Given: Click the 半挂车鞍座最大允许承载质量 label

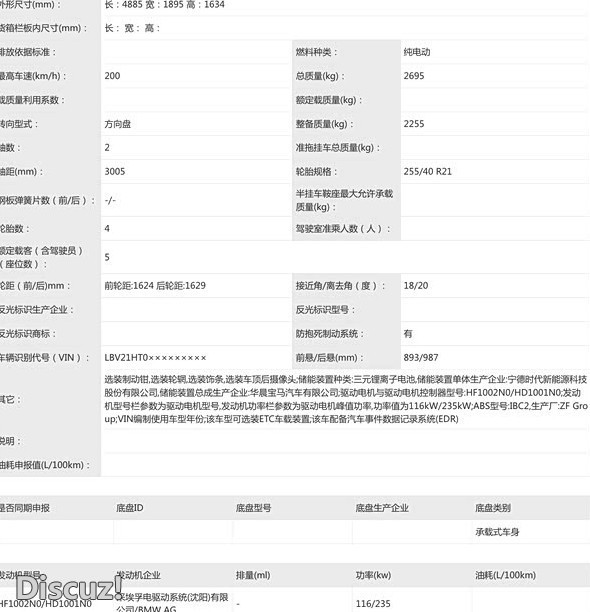Looking at the screenshot, I should click(344, 200).
